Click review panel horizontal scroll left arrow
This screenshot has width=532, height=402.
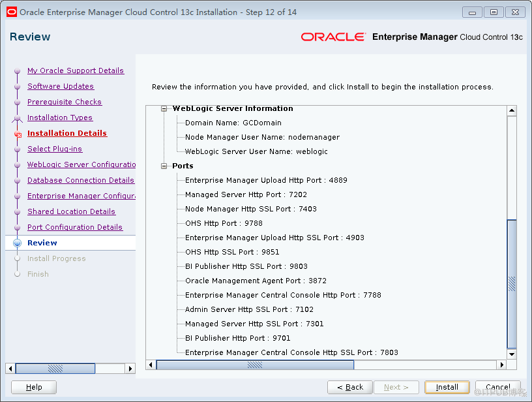click(x=151, y=365)
